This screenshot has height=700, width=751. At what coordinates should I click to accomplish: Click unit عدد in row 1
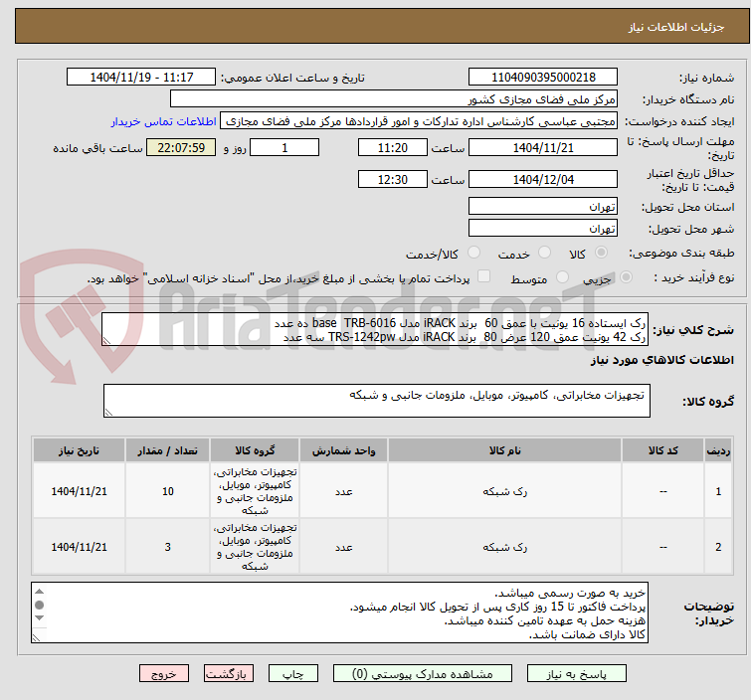(344, 491)
